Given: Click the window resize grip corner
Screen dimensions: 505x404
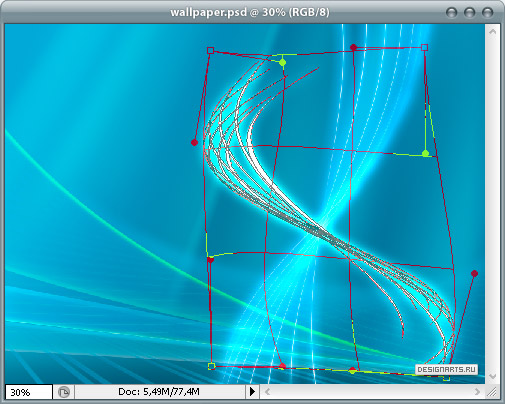Looking at the screenshot, I should pyautogui.click(x=492, y=392).
